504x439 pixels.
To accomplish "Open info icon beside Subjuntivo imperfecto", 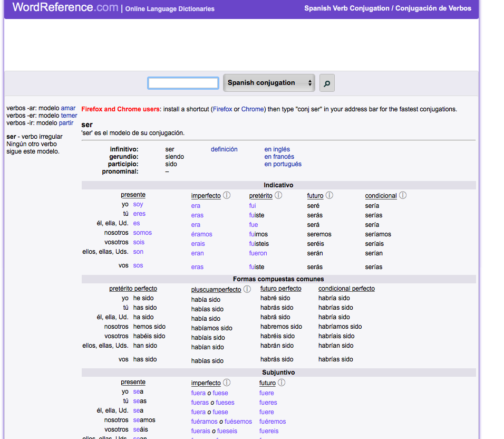I will 227,383.
